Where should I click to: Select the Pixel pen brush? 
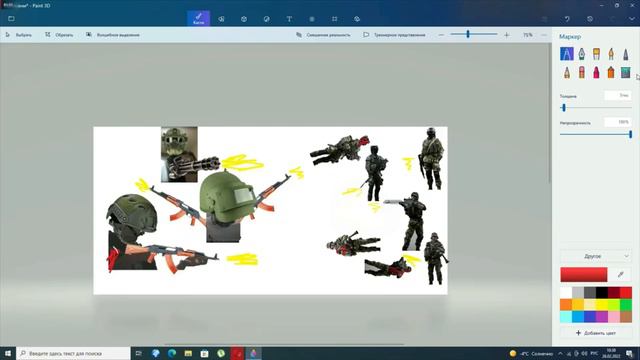point(626,54)
